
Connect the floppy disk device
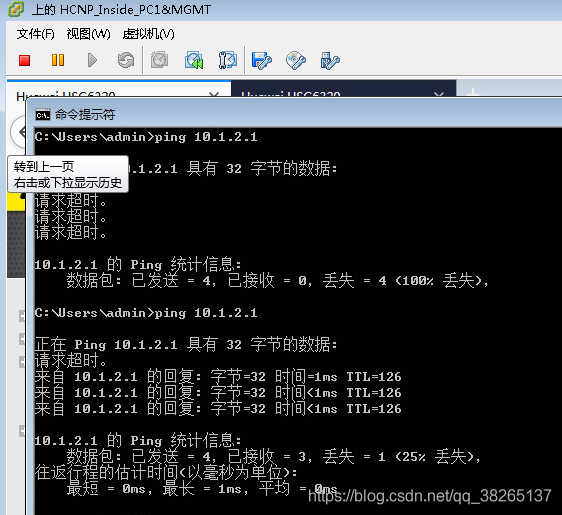tap(262, 60)
